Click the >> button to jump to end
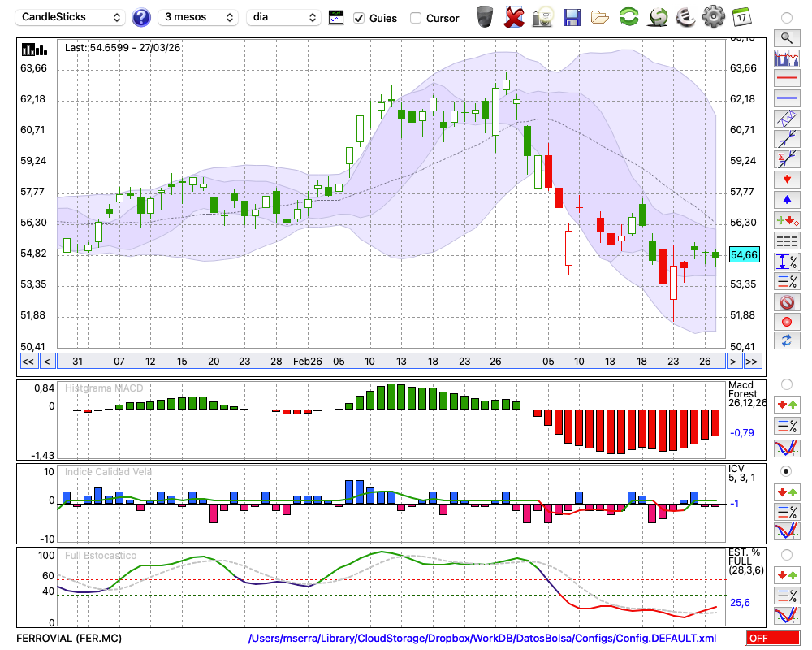 click(752, 361)
